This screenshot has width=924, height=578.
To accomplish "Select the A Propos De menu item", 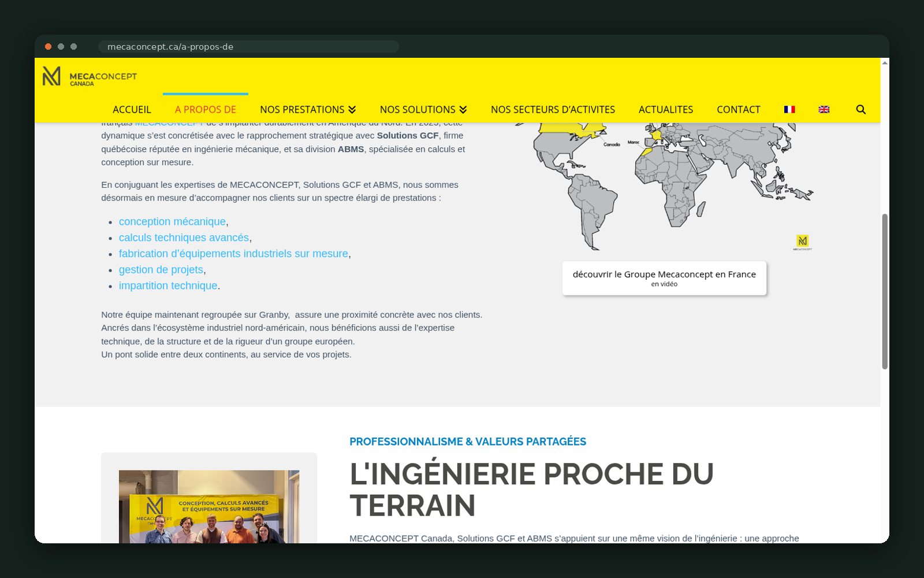I will (206, 109).
